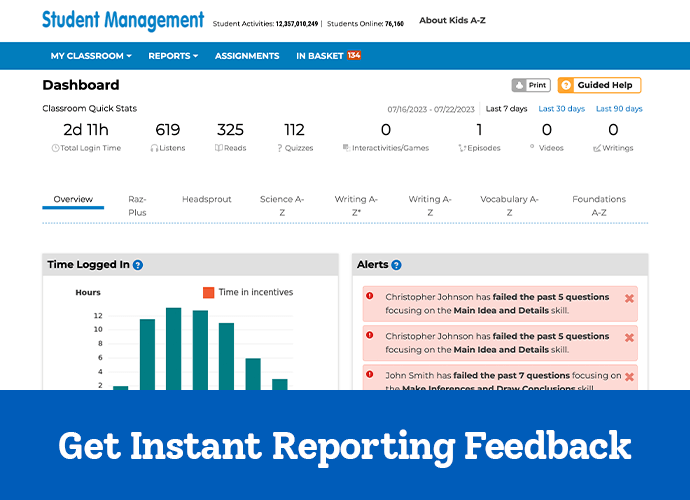This screenshot has width=690, height=500.
Task: Switch to the Last 90 days range
Action: coord(619,109)
